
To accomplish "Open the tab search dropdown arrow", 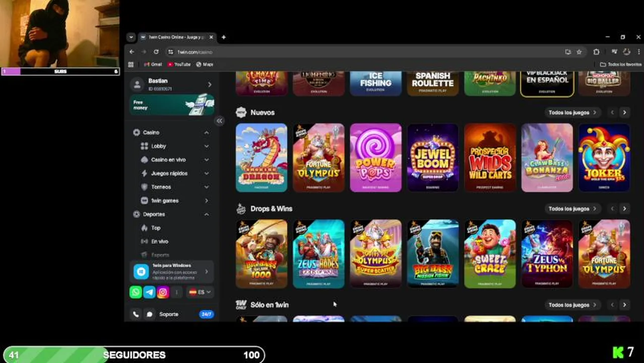I will [131, 37].
